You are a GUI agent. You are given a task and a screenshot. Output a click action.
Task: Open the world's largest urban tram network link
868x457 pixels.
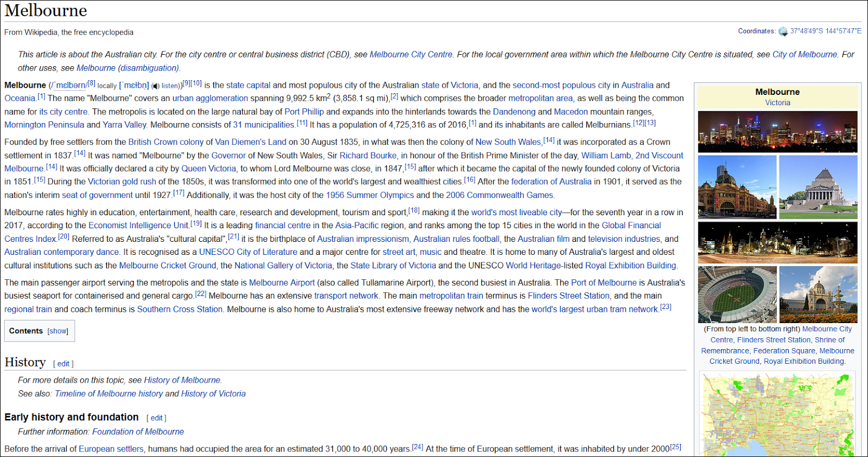tap(595, 310)
